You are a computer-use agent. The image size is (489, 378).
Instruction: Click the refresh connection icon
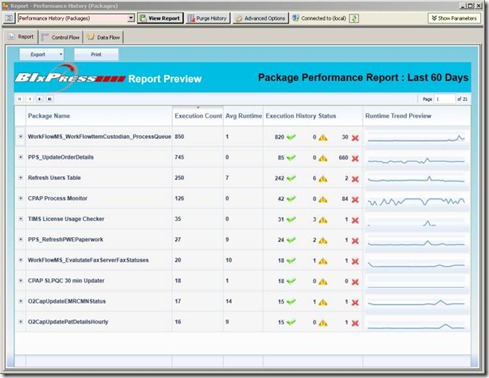[354, 18]
